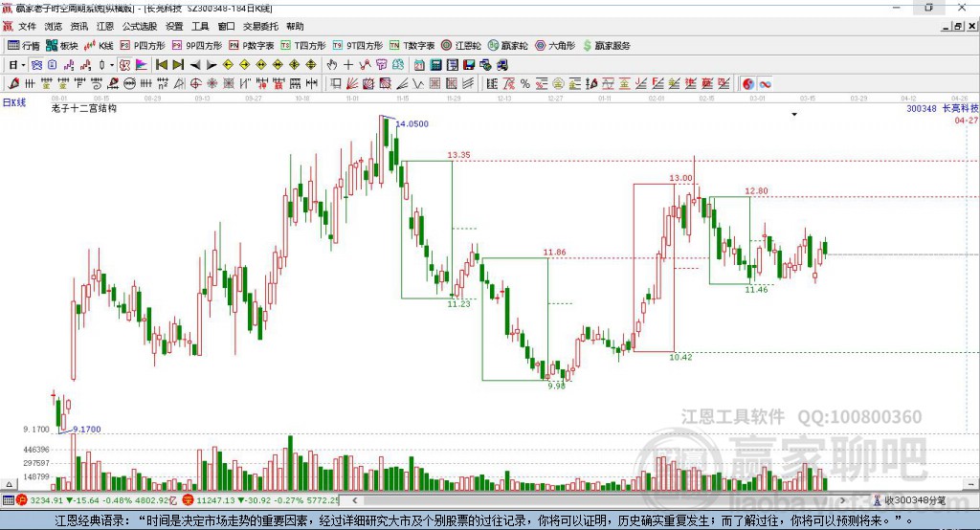Switch to the K线 chart view
This screenshot has width=980, height=530.
pos(99,46)
